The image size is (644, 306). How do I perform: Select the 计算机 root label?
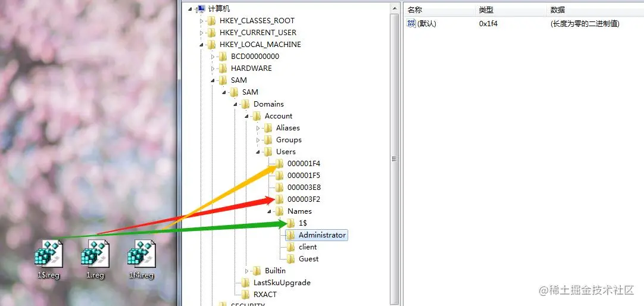pos(219,8)
